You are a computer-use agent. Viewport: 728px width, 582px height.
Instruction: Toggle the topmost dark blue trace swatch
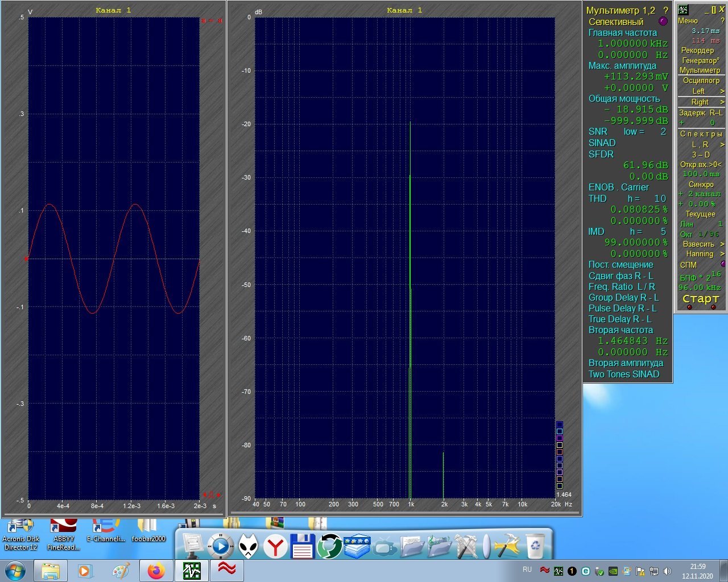pos(559,425)
